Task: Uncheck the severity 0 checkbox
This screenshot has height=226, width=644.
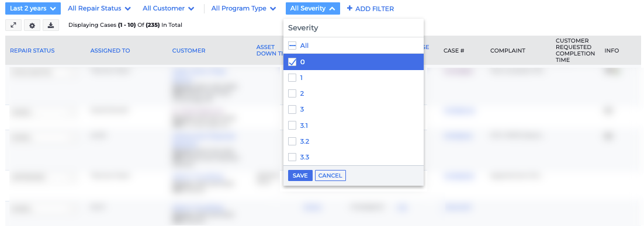Action: 292,62
